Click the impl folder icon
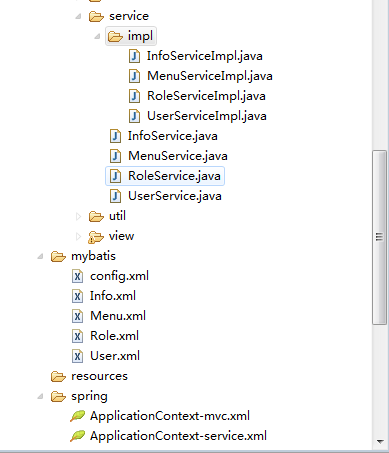This screenshot has width=389, height=453. click(x=115, y=36)
